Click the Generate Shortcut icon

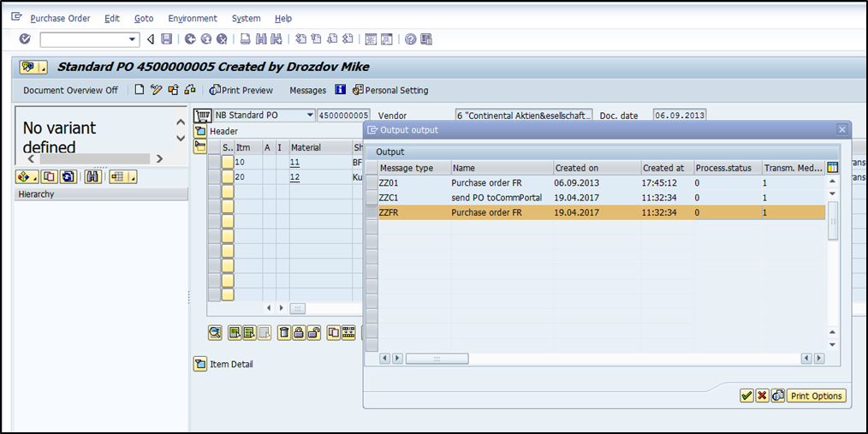386,39
